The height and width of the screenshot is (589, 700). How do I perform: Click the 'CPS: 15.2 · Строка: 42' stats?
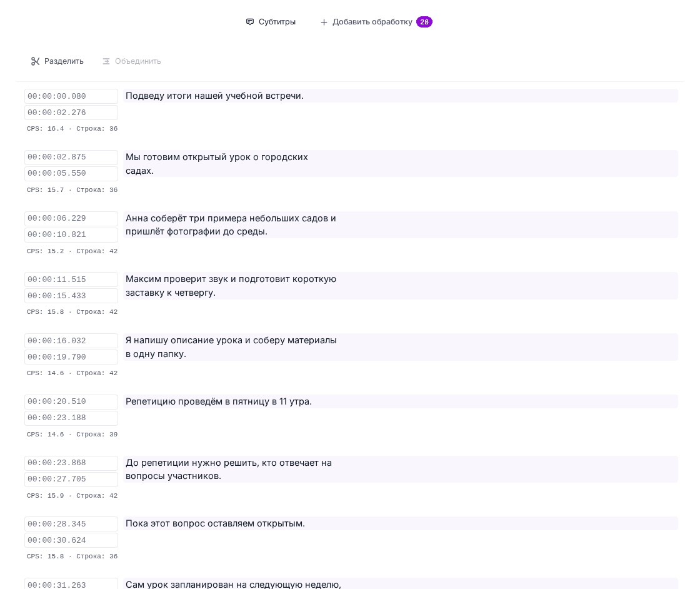click(x=72, y=251)
